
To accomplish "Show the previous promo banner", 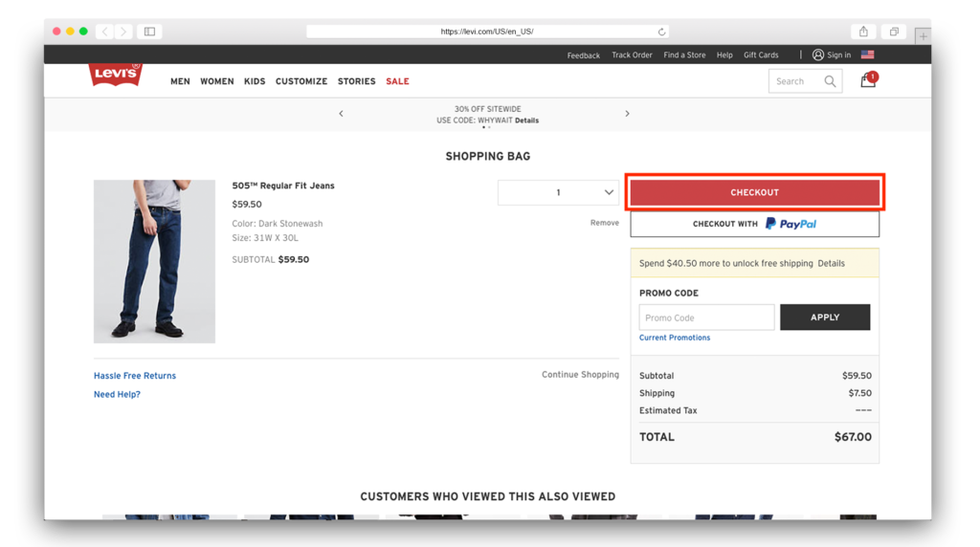I will (341, 114).
